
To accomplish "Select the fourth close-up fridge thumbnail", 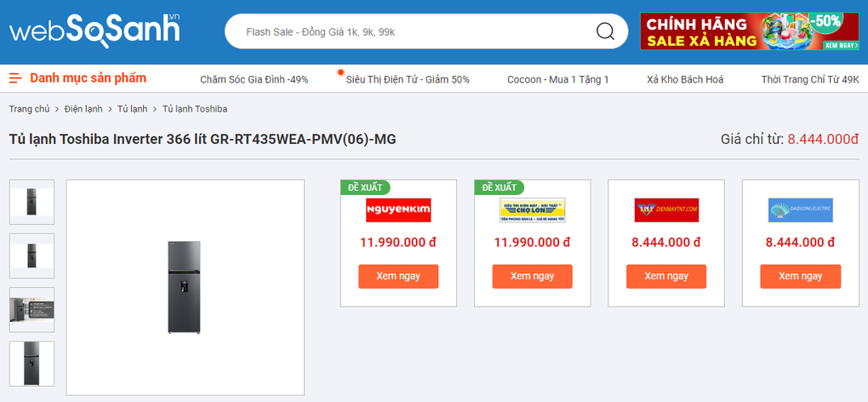I will (x=31, y=363).
